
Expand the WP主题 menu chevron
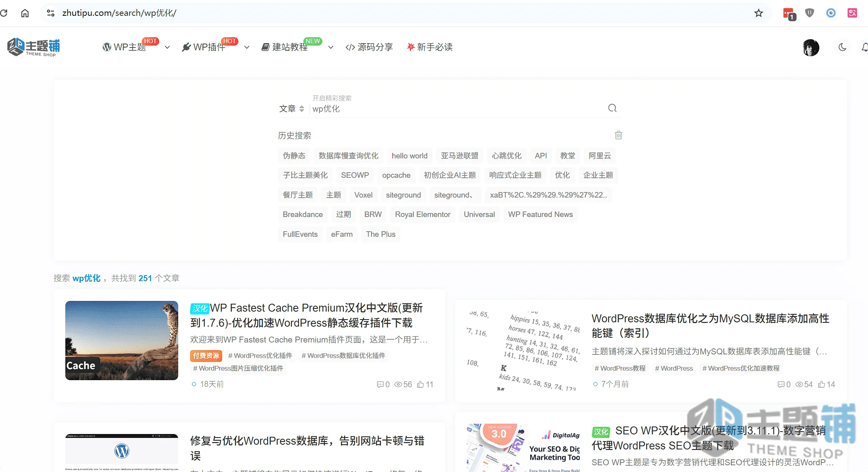167,48
